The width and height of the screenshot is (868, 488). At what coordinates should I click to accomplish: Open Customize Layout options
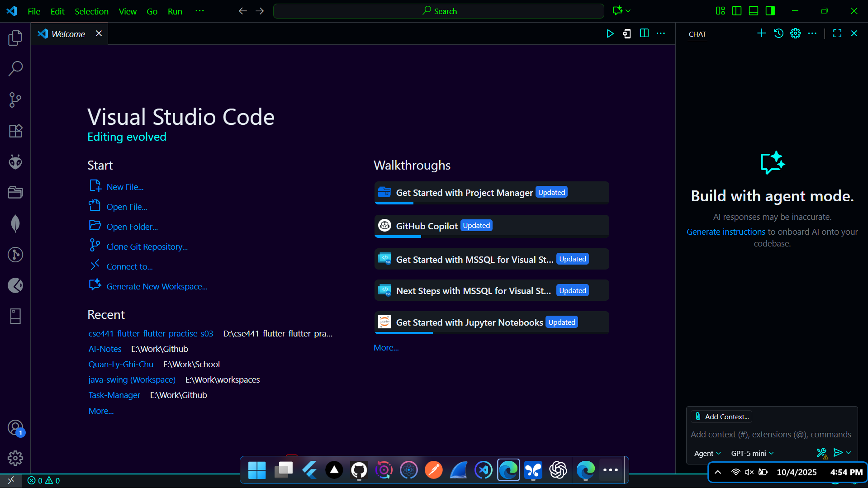click(x=721, y=11)
